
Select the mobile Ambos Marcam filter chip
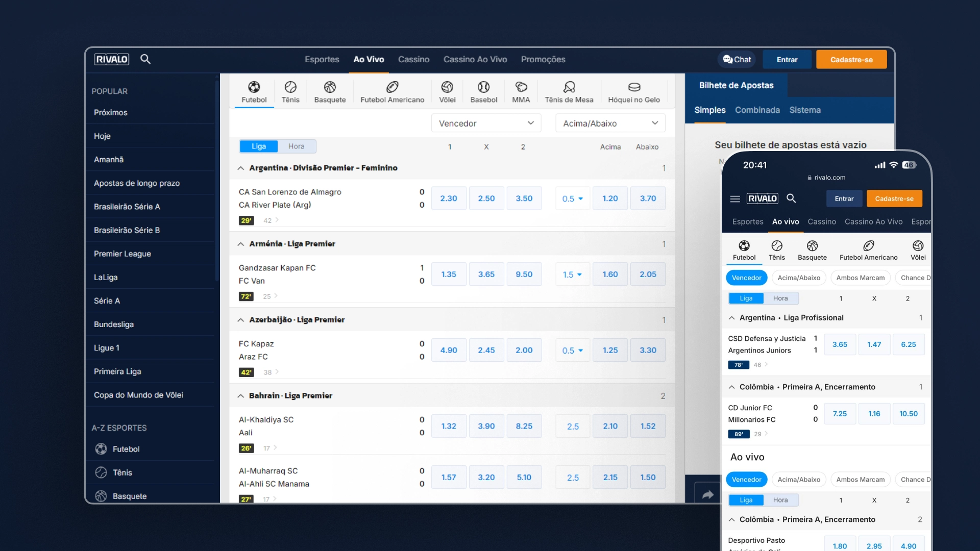(860, 278)
